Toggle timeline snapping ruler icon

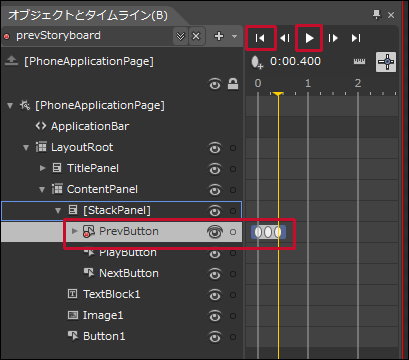pyautogui.click(x=359, y=62)
